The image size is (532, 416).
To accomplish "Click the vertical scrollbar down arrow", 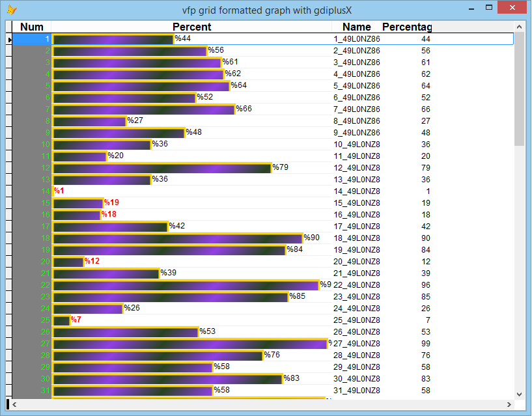I will coord(519,394).
